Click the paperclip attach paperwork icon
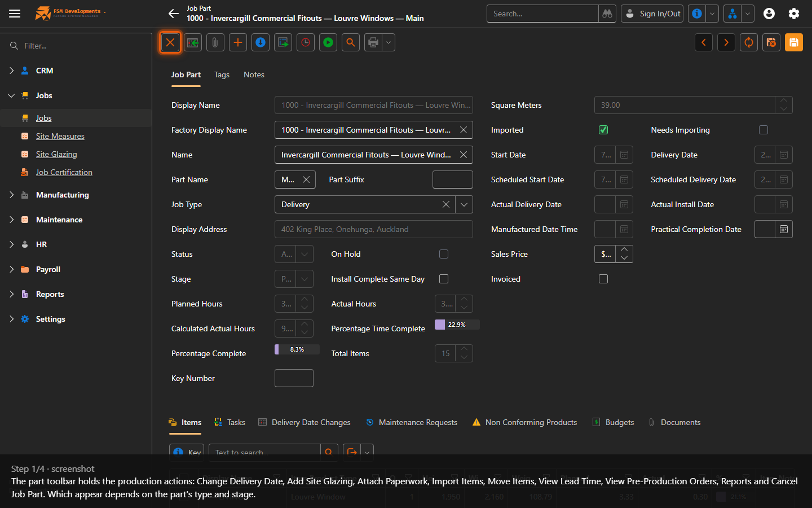This screenshot has width=812, height=508. point(215,42)
